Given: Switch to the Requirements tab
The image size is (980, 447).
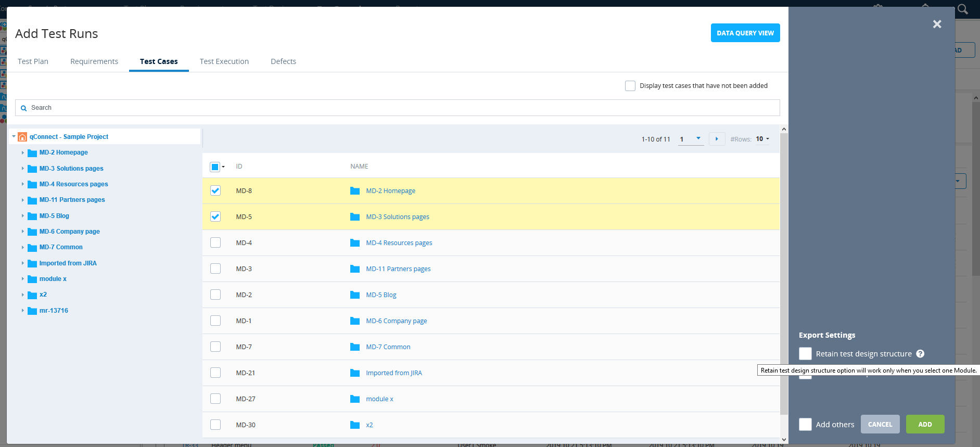Looking at the screenshot, I should 94,61.
